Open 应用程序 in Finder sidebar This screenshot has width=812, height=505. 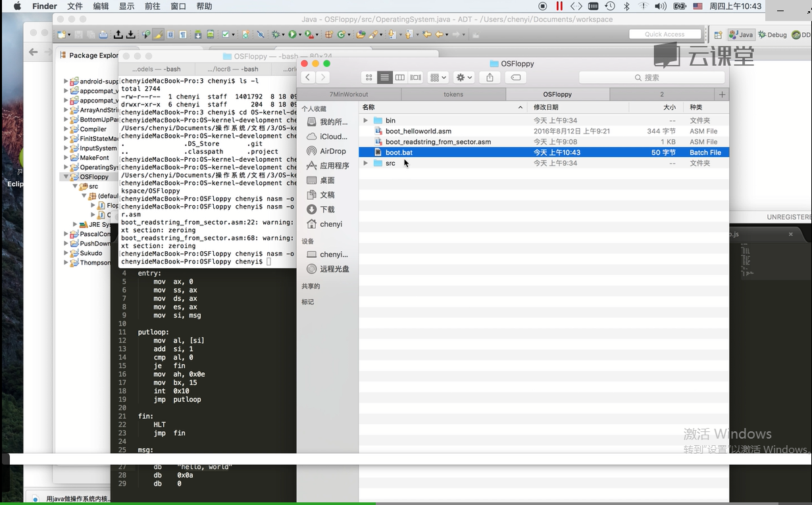(327, 166)
